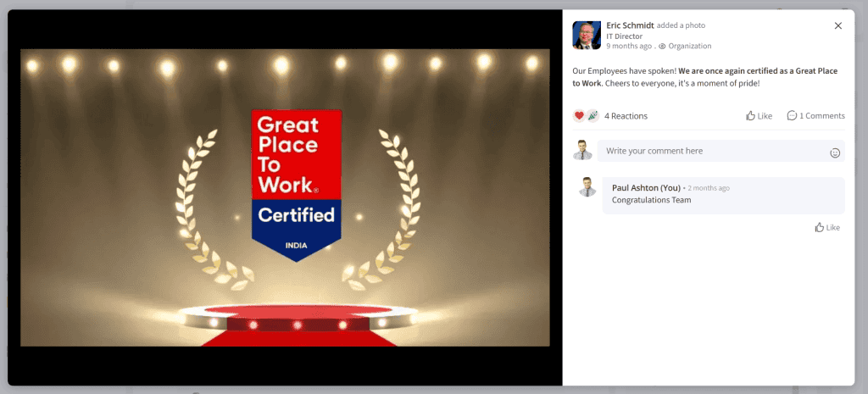Click the heart reaction icon
The height and width of the screenshot is (394, 868).
[579, 115]
